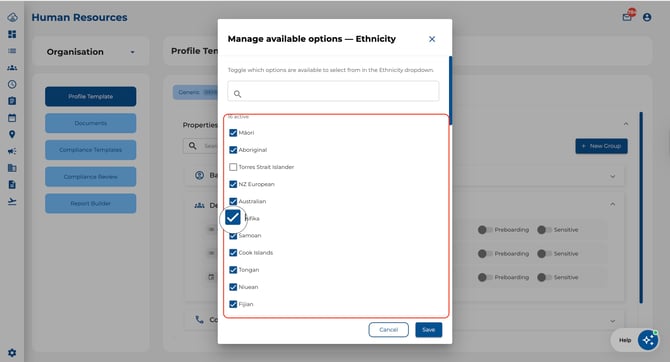Open the calendar sidebar icon
Image resolution: width=670 pixels, height=362 pixels.
[12, 118]
